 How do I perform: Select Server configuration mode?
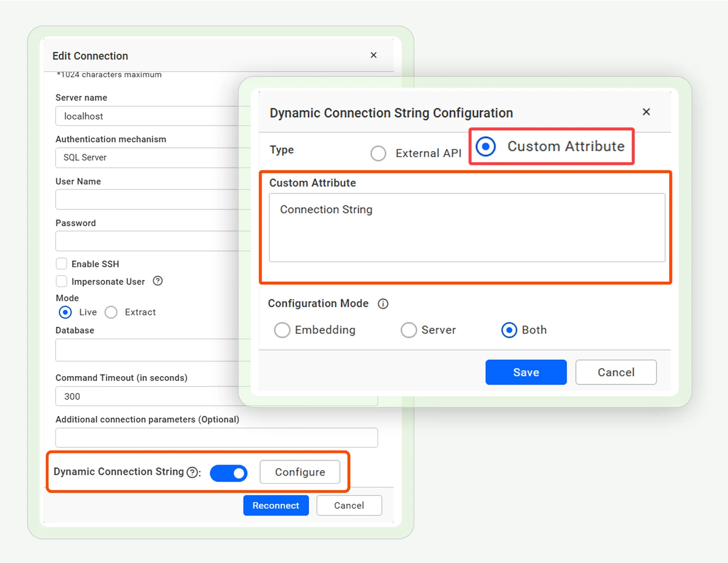tap(409, 330)
